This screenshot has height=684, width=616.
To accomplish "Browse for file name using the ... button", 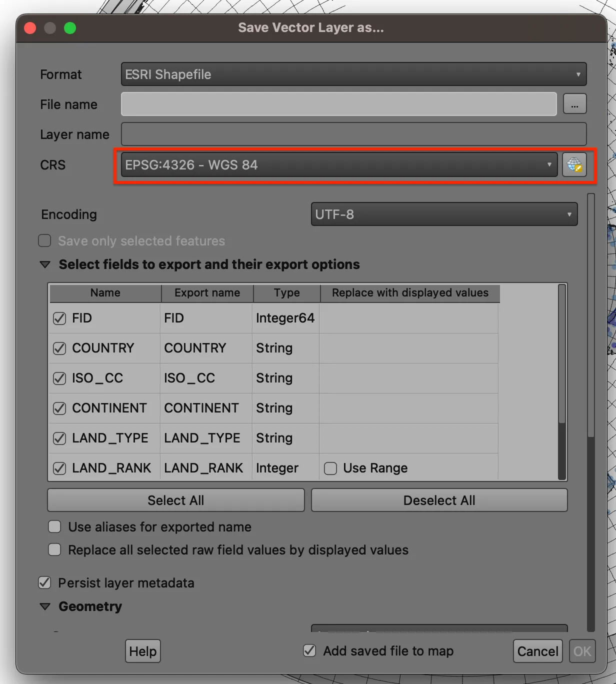I will pos(574,103).
